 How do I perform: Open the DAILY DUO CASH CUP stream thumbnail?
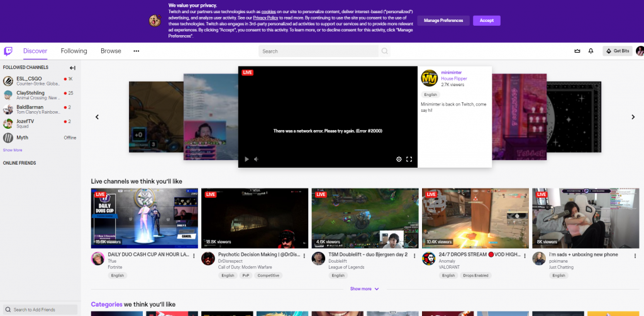coord(145,219)
